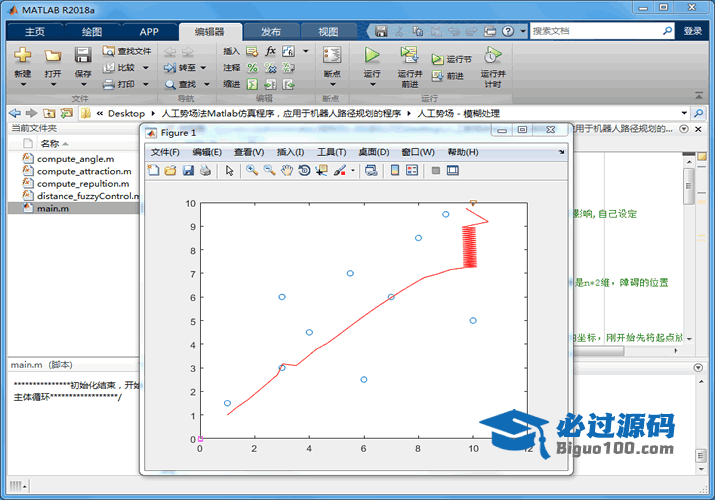Click the Open (打开) folder icon
Image resolution: width=715 pixels, height=500 pixels.
[x=52, y=56]
